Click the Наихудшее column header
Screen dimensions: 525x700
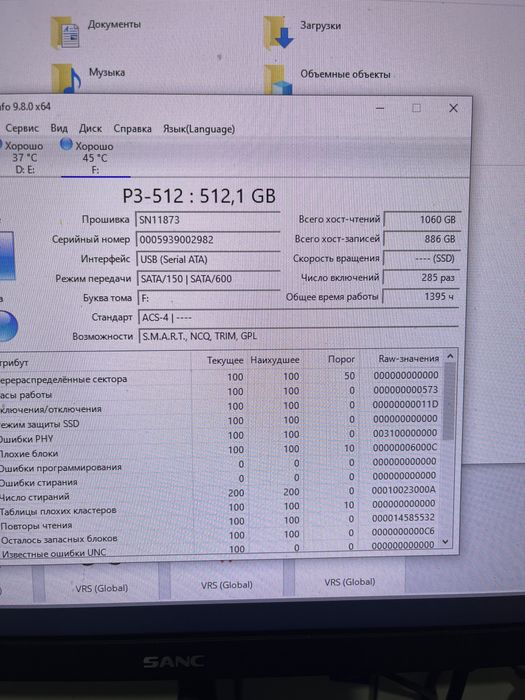point(275,360)
